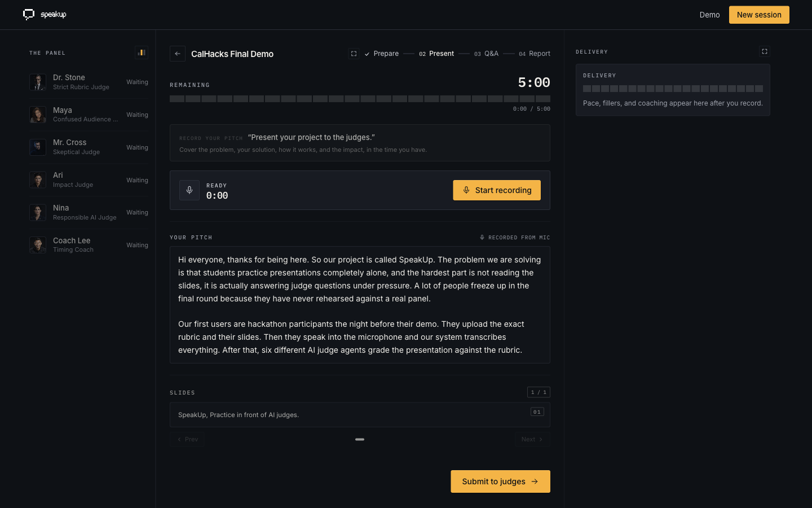Click New session button
Screen dimensions: 812x508
pos(759,15)
